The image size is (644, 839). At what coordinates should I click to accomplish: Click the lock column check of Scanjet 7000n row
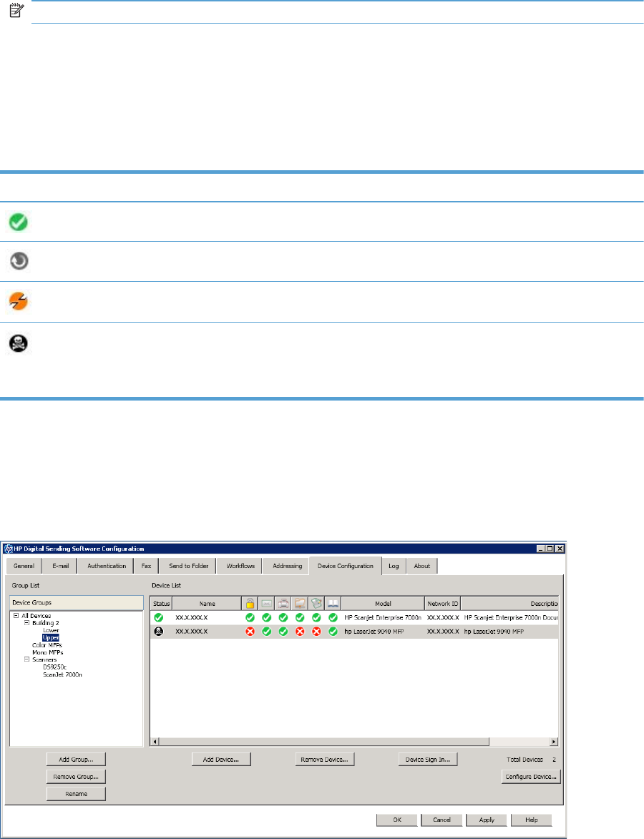(x=250, y=617)
